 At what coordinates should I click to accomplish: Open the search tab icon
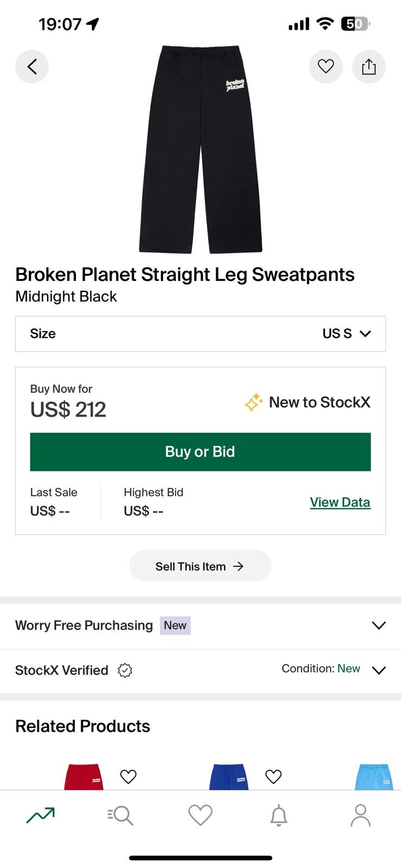pyautogui.click(x=120, y=815)
